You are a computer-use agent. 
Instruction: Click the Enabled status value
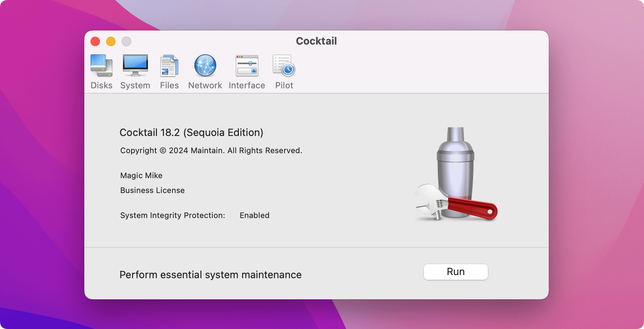tap(254, 215)
